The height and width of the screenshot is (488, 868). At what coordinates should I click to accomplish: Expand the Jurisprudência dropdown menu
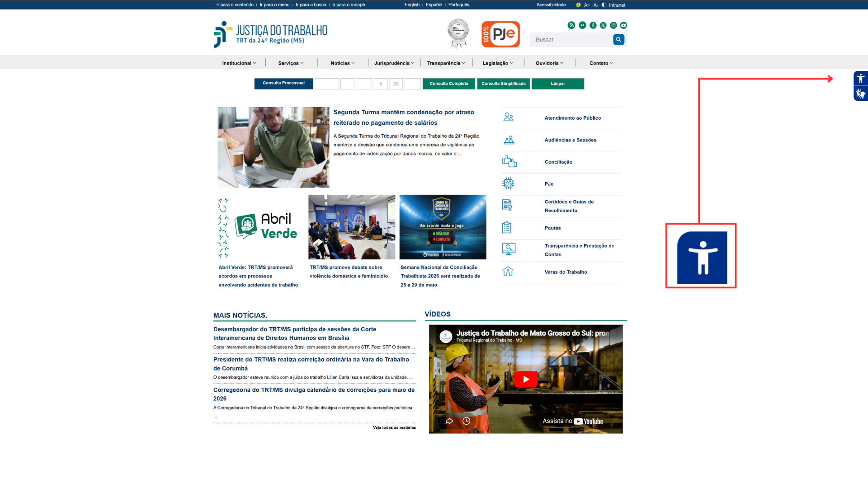[x=394, y=63]
